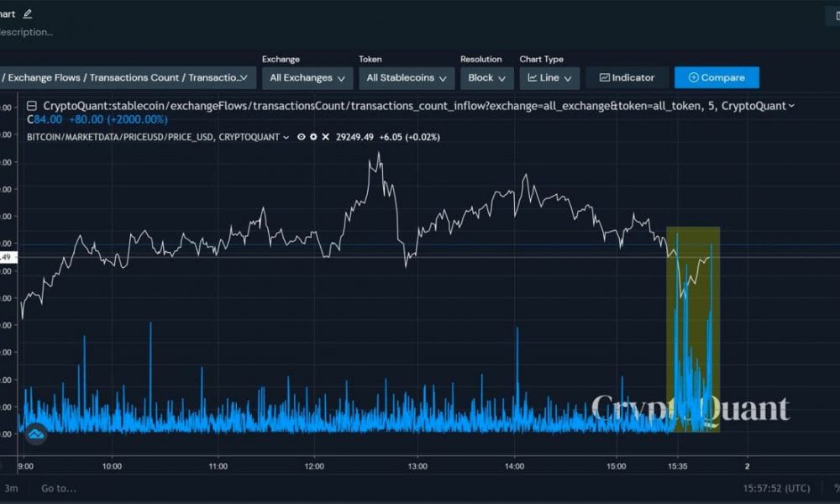Click the 10:00 time axis label

tap(112, 466)
